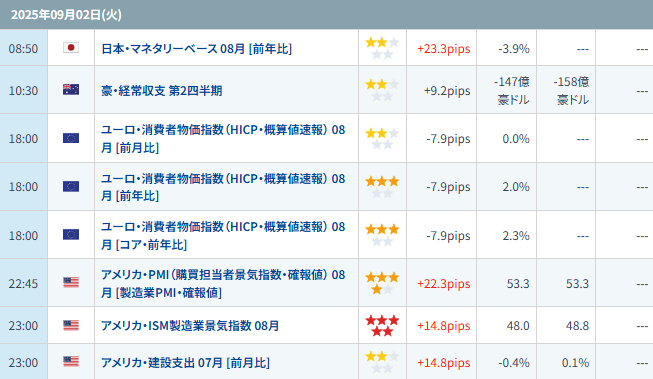The height and width of the screenshot is (379, 653).
Task: Open アメリカ・PMI 製造業PMI・確報値 link
Action: [223, 283]
